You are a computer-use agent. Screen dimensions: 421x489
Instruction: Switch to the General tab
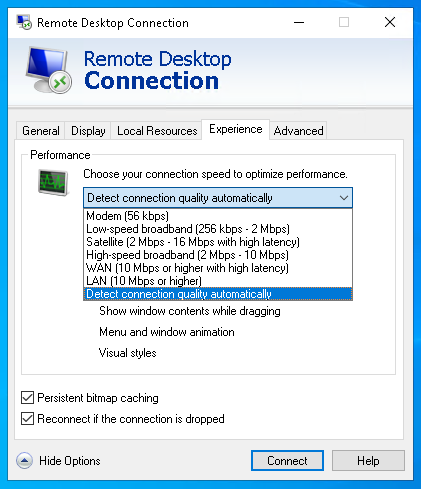pyautogui.click(x=41, y=131)
